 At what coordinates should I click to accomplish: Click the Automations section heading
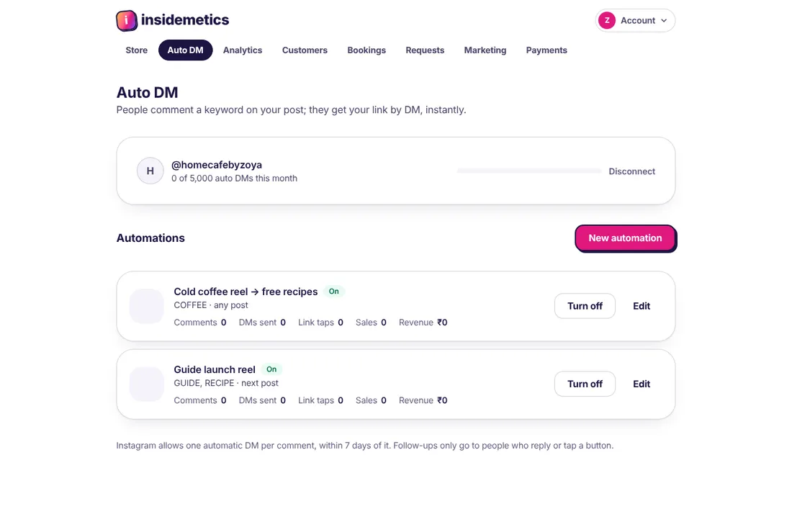(x=150, y=238)
